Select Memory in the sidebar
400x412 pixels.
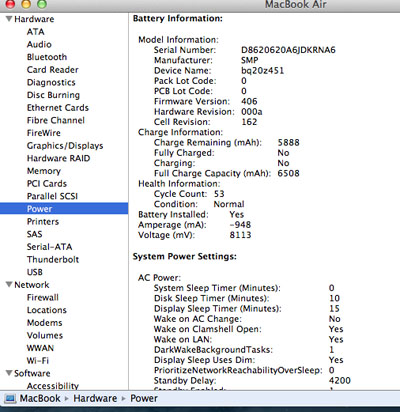point(44,171)
